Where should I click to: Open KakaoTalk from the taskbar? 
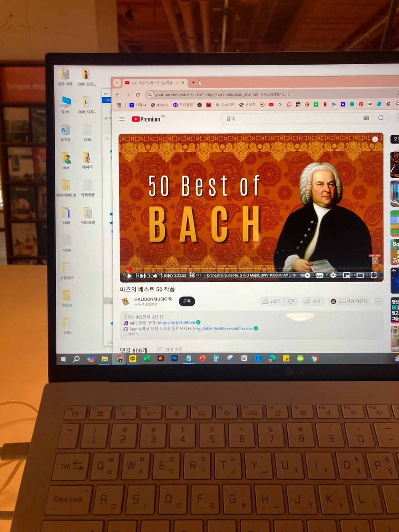(x=132, y=359)
